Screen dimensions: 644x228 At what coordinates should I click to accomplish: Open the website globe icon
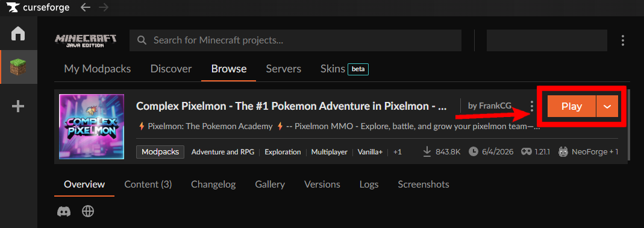(x=88, y=212)
